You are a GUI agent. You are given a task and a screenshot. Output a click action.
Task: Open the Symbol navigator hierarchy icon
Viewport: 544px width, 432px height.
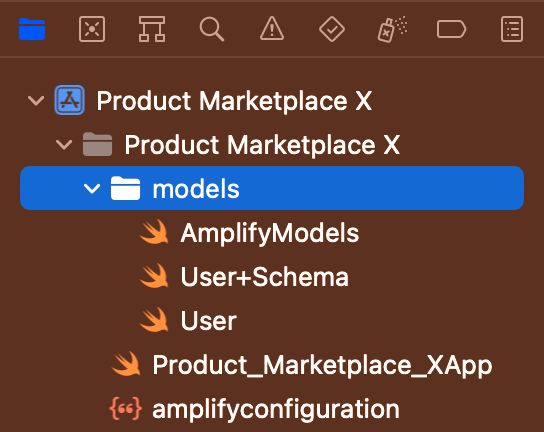[152, 29]
